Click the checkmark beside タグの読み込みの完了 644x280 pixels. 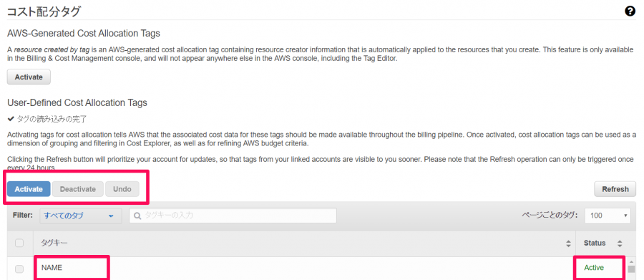(x=11, y=120)
